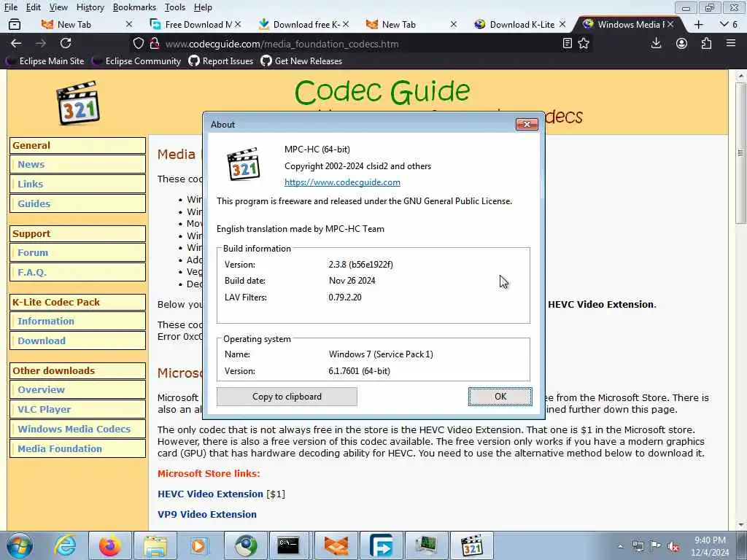Open the Forum sidebar link
Viewport: 747px width, 560px height.
click(x=77, y=253)
